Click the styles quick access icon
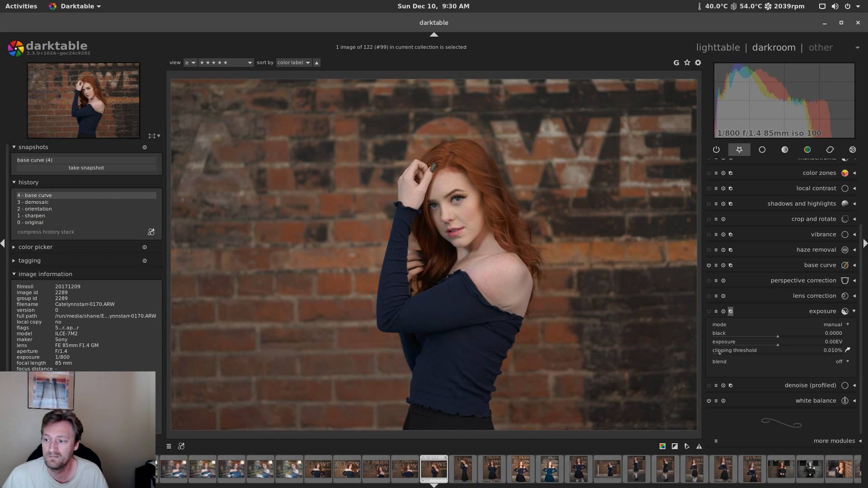 click(181, 446)
